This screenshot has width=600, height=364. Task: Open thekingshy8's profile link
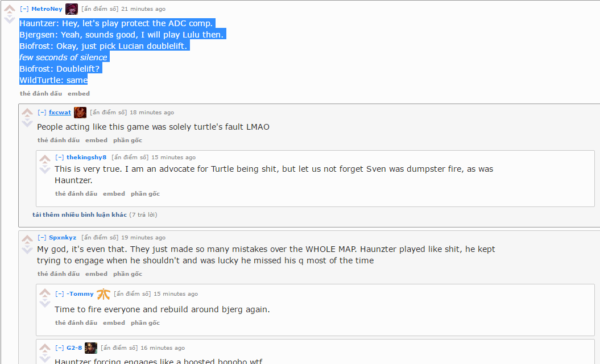click(86, 157)
